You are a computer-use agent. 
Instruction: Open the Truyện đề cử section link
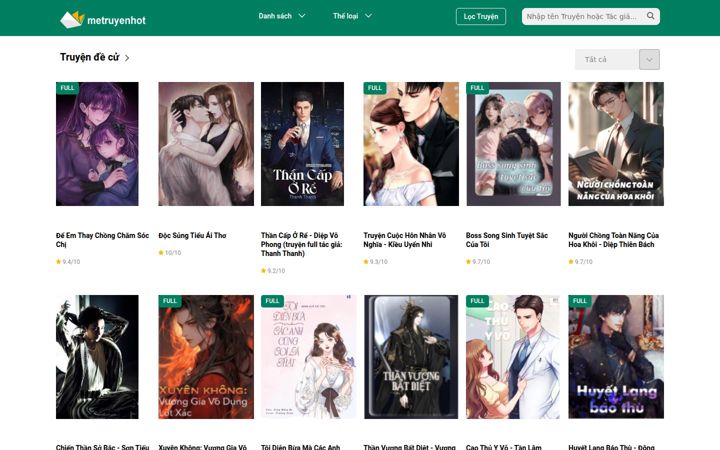point(90,57)
